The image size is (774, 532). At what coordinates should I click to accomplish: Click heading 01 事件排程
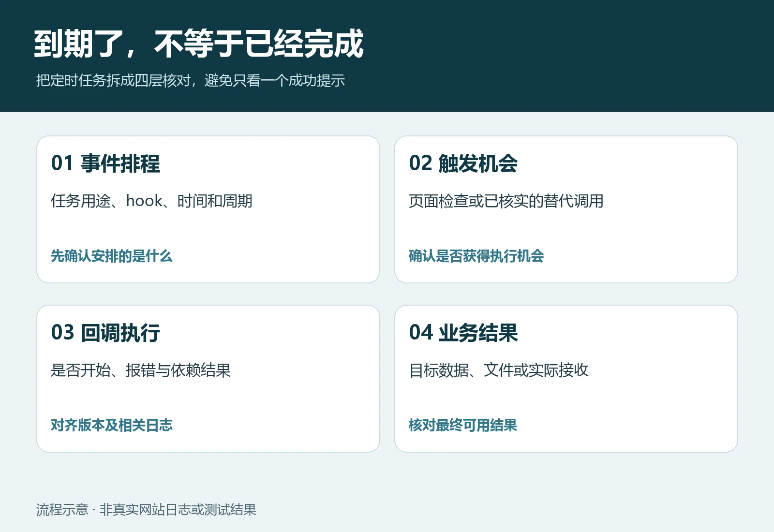click(105, 163)
